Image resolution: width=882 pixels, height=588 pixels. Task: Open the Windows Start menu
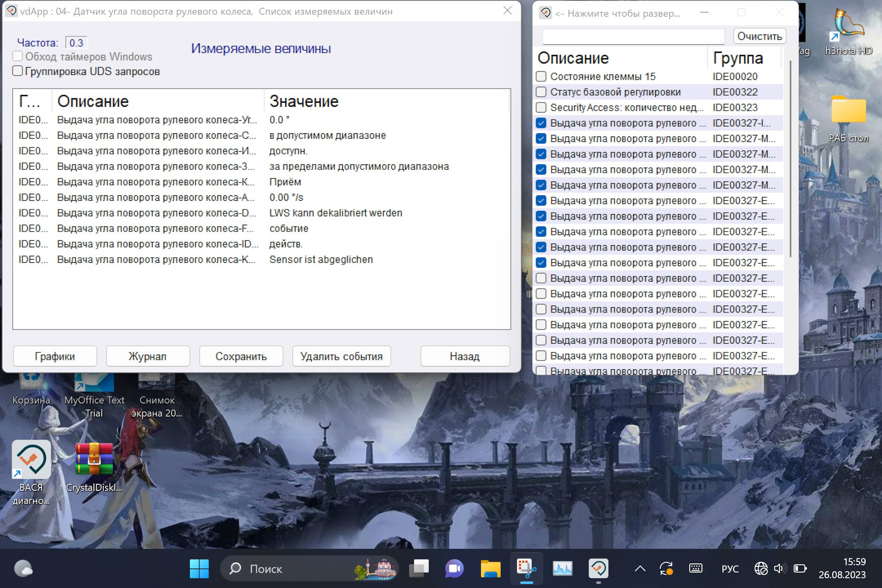tap(199, 569)
